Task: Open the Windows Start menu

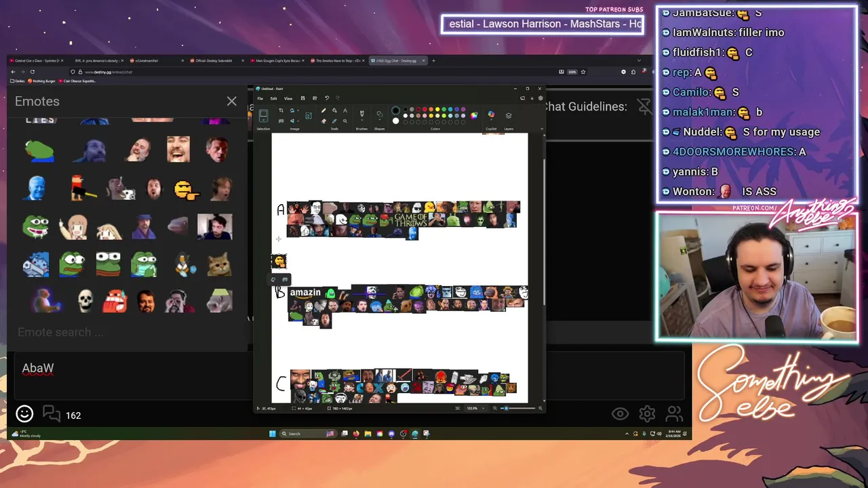Action: (x=272, y=433)
